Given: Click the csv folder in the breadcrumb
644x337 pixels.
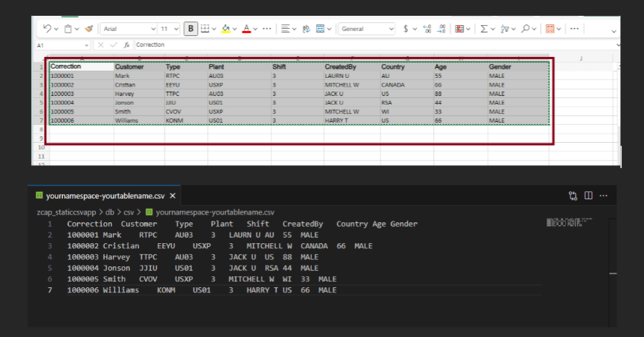Looking at the screenshot, I should pos(129,212).
